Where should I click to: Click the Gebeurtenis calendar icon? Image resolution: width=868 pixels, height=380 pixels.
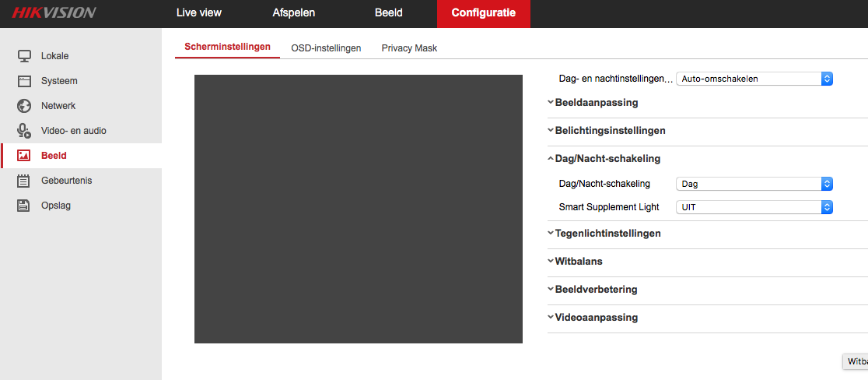[x=24, y=181]
